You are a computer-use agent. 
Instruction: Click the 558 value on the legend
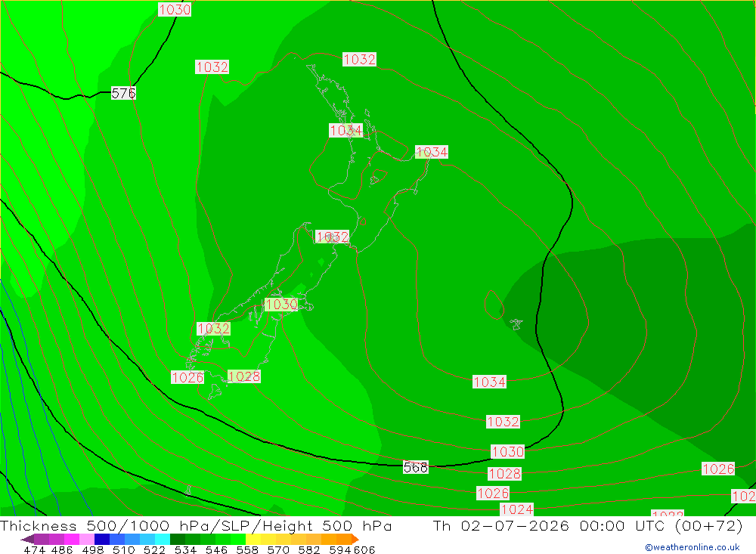tap(247, 549)
